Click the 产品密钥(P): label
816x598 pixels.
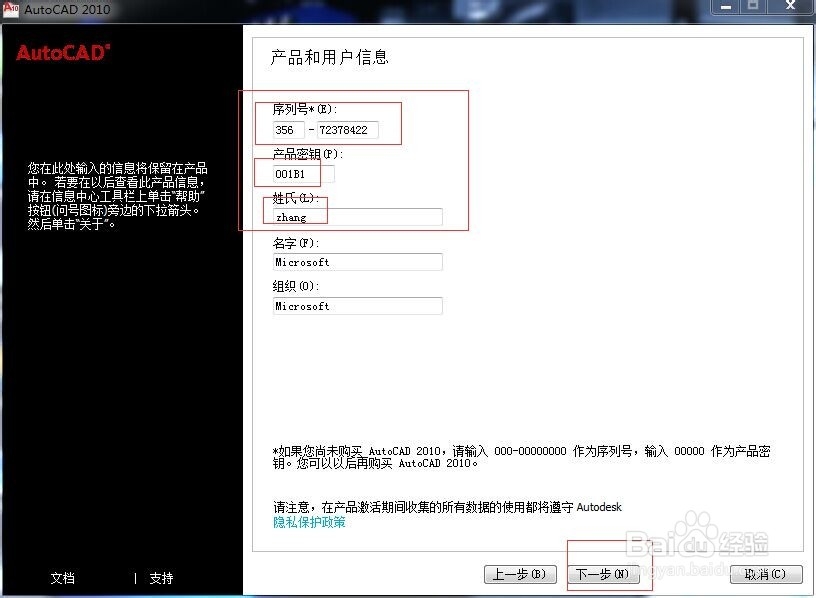(x=308, y=154)
